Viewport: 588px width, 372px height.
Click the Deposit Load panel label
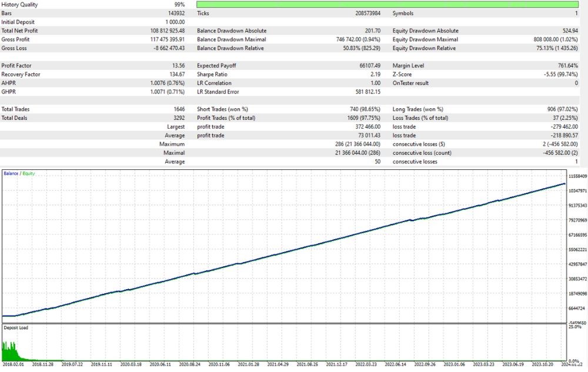pos(16,327)
